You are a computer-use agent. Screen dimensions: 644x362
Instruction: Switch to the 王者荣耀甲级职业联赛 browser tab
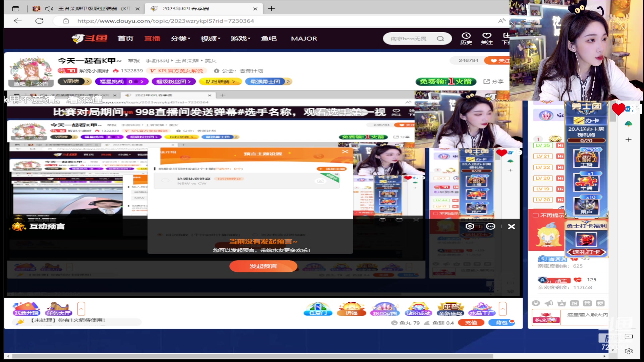[87, 9]
